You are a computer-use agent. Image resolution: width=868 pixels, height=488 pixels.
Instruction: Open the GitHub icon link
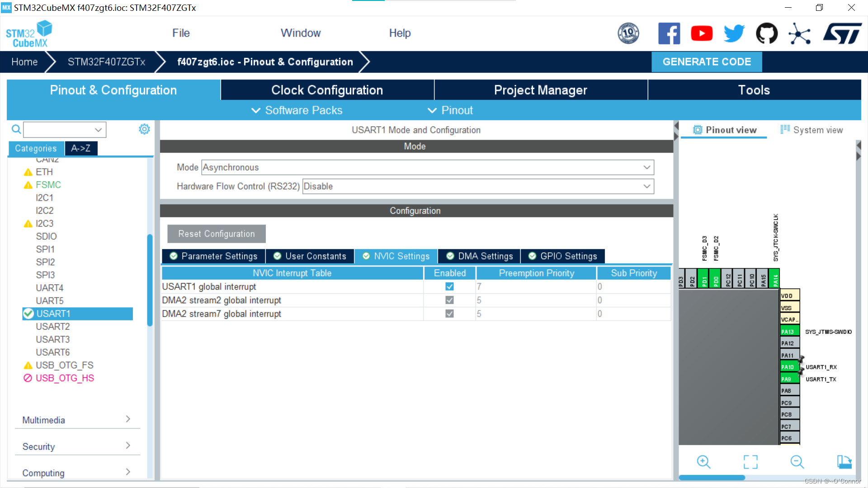767,33
